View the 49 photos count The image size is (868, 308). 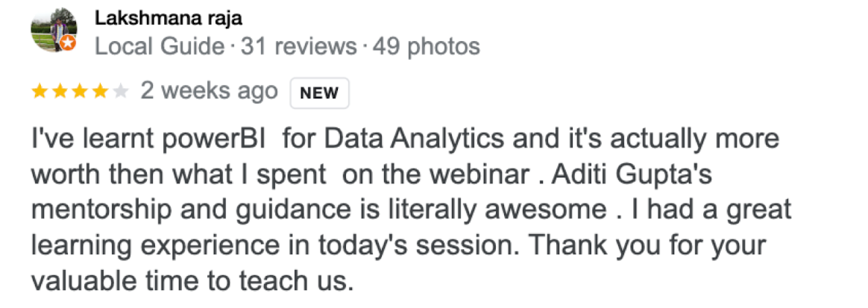pos(427,47)
